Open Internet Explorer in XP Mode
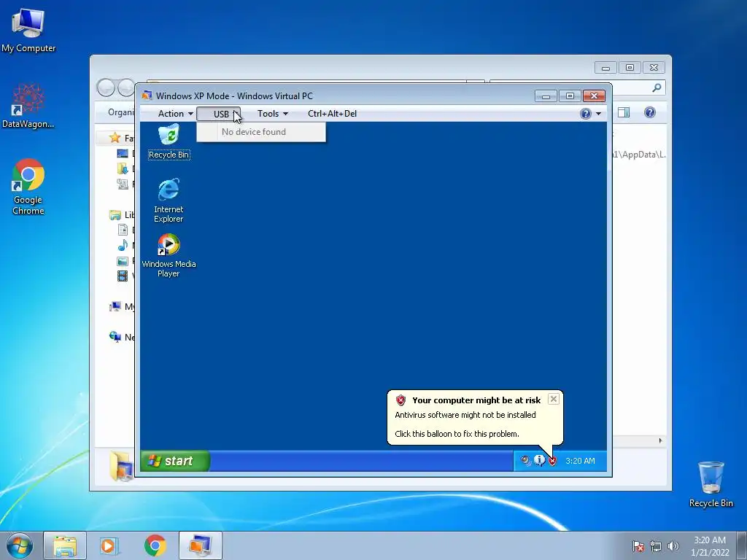747x560 pixels. coord(169,201)
